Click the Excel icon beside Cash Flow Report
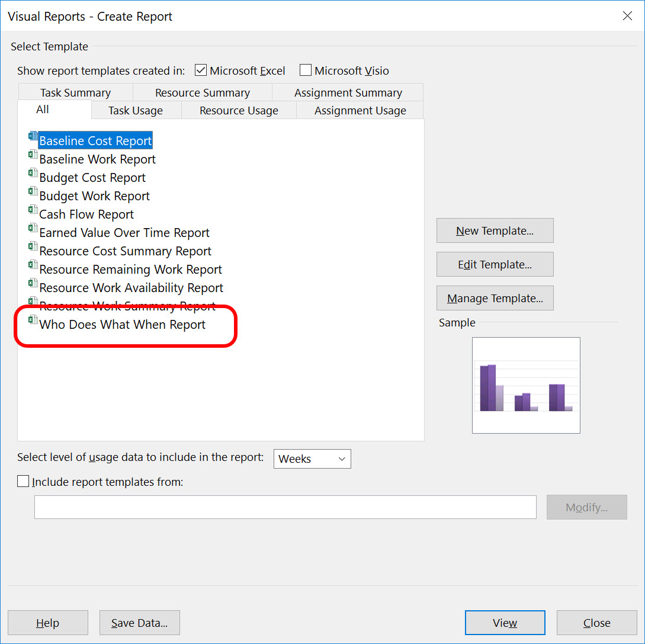The width and height of the screenshot is (645, 644). pos(33,210)
